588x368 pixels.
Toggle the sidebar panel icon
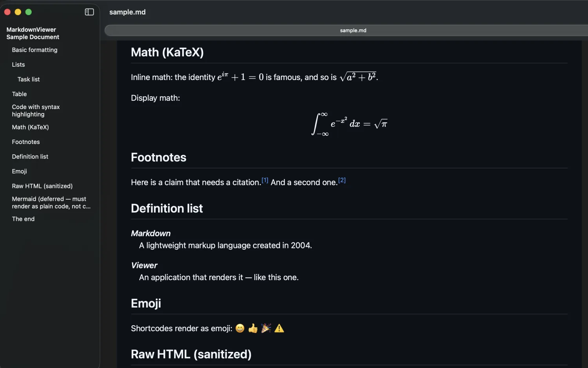coord(89,12)
